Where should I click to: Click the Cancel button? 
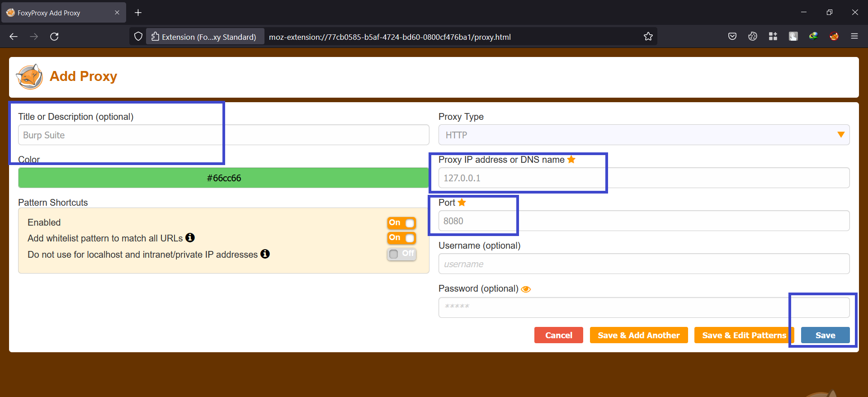pyautogui.click(x=559, y=335)
